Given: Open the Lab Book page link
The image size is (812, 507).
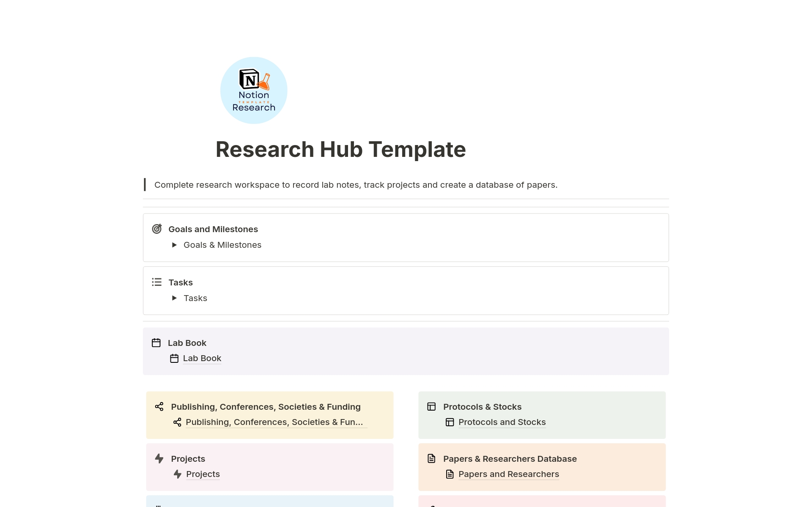Looking at the screenshot, I should (x=202, y=358).
